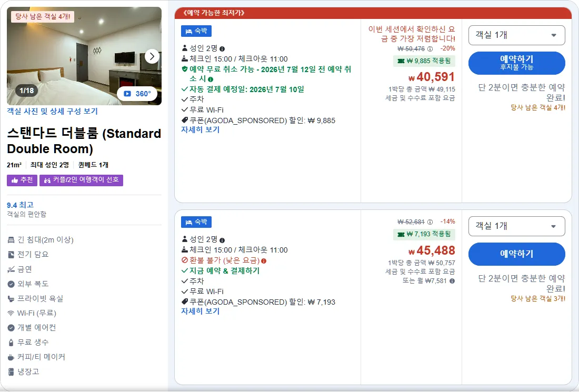579x392 pixels.
Task: Click the 스탠다드 더블룸 (Standard Double Room) title
Action: coord(84,141)
